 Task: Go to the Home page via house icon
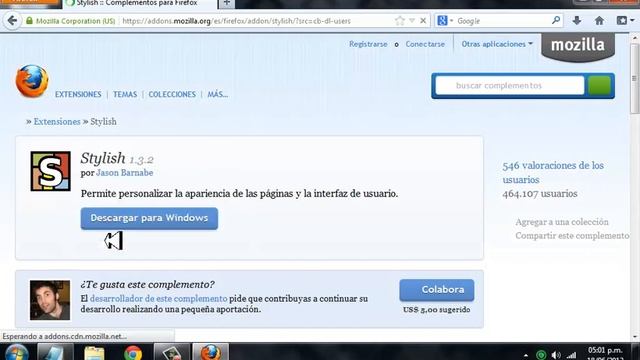click(x=599, y=20)
